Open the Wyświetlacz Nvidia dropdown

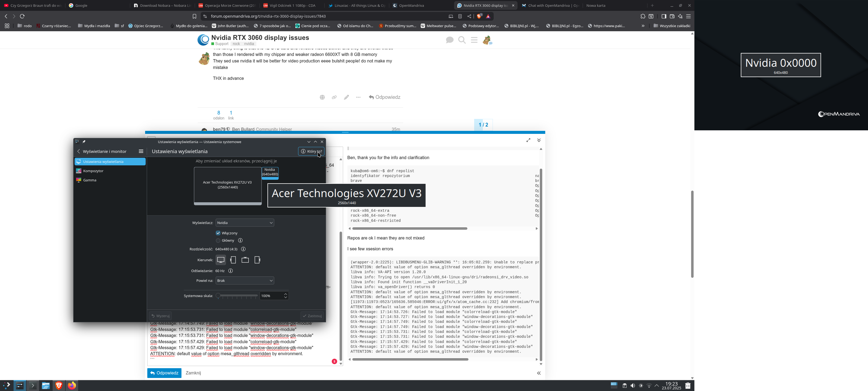tap(245, 223)
